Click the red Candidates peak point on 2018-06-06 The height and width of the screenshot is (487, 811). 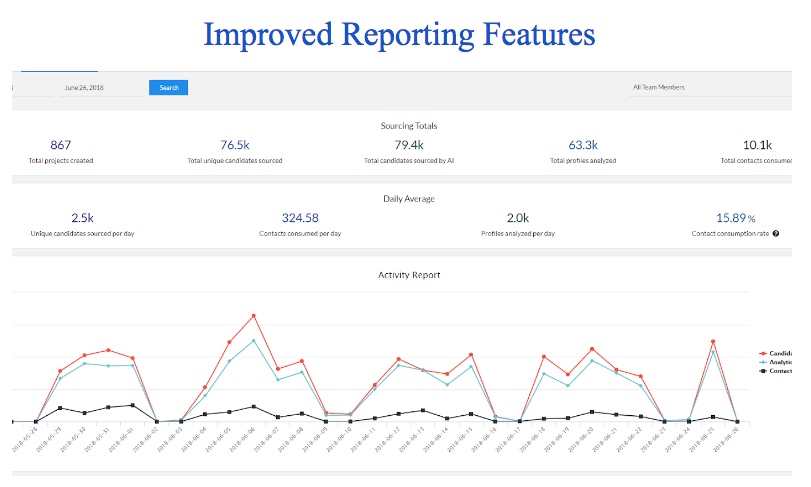(254, 315)
